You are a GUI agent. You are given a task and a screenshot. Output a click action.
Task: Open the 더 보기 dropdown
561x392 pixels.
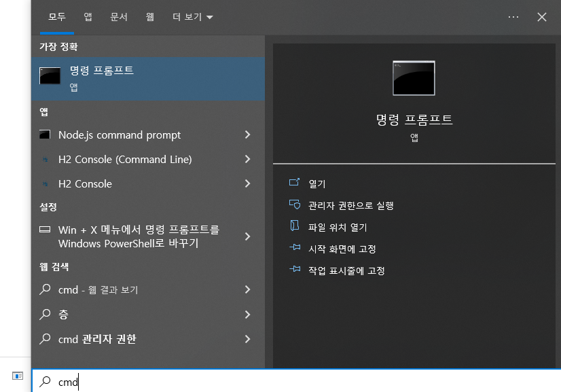click(192, 17)
